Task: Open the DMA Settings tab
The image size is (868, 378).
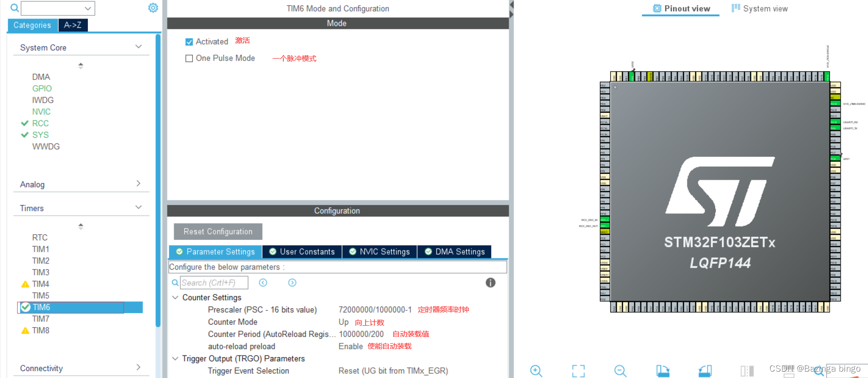Action: [455, 252]
